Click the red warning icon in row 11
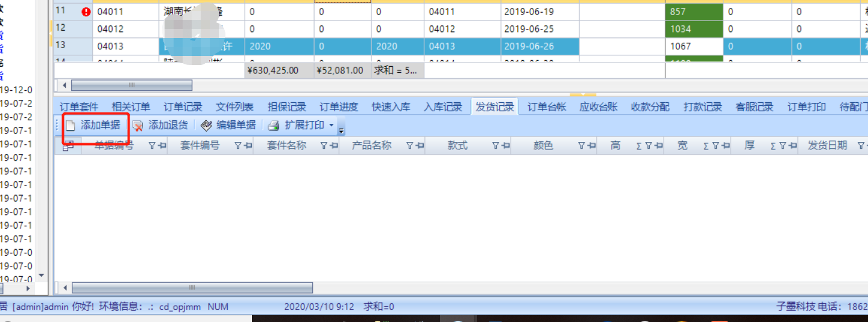The height and width of the screenshot is (322, 868). pyautogui.click(x=86, y=11)
